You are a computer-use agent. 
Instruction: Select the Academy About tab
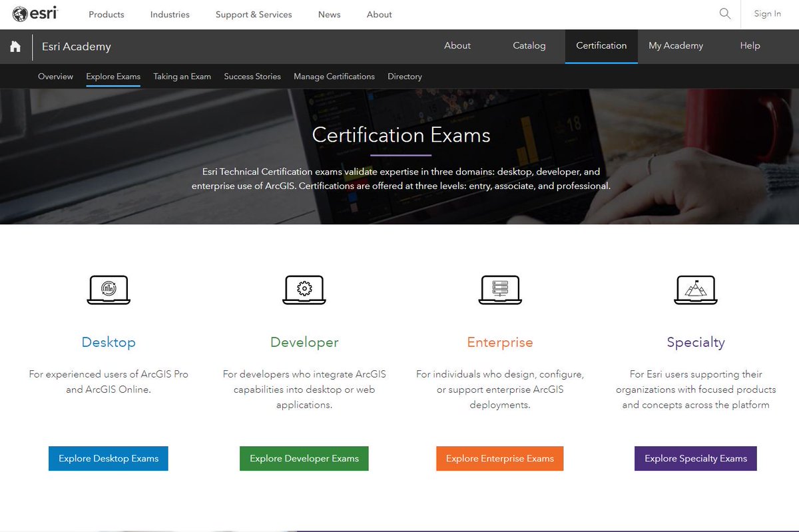point(457,46)
